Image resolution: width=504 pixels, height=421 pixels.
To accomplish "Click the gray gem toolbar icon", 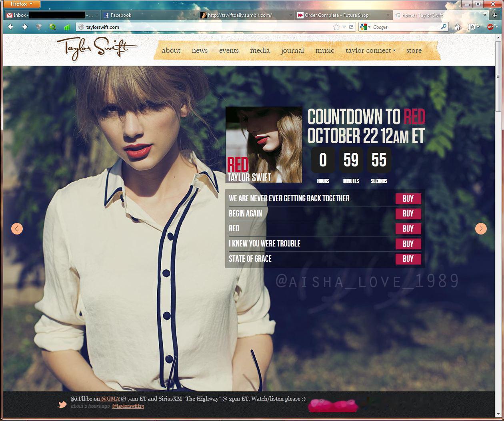I will (x=39, y=27).
